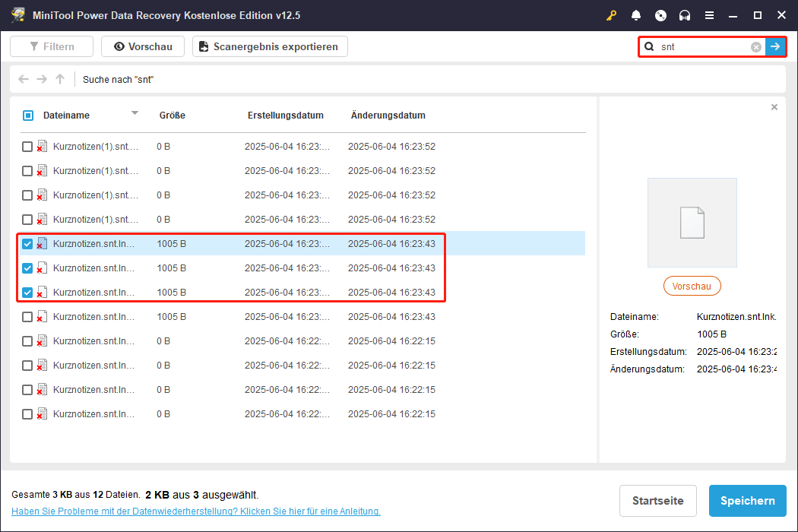
Task: Toggle the select-all checkbox beside Dateiname
Action: pyautogui.click(x=28, y=116)
